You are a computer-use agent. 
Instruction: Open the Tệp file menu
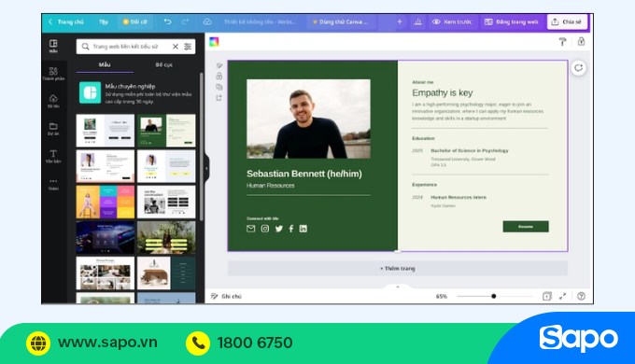[x=104, y=21]
